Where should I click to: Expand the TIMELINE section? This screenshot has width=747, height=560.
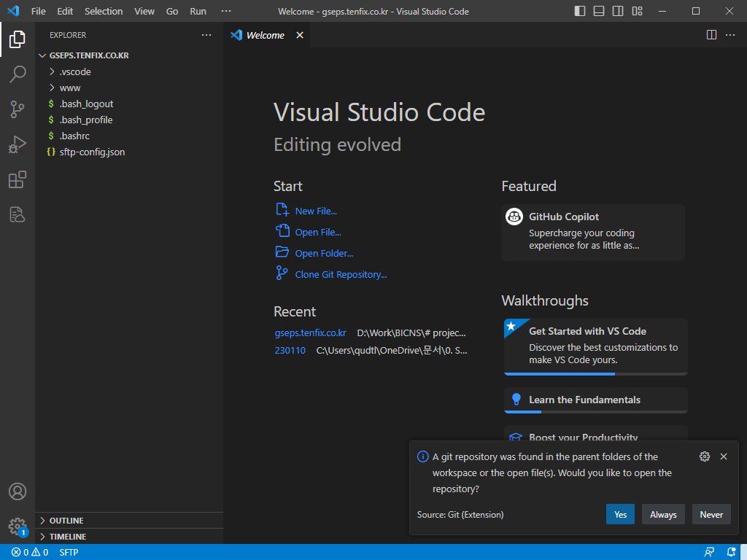tap(129, 537)
